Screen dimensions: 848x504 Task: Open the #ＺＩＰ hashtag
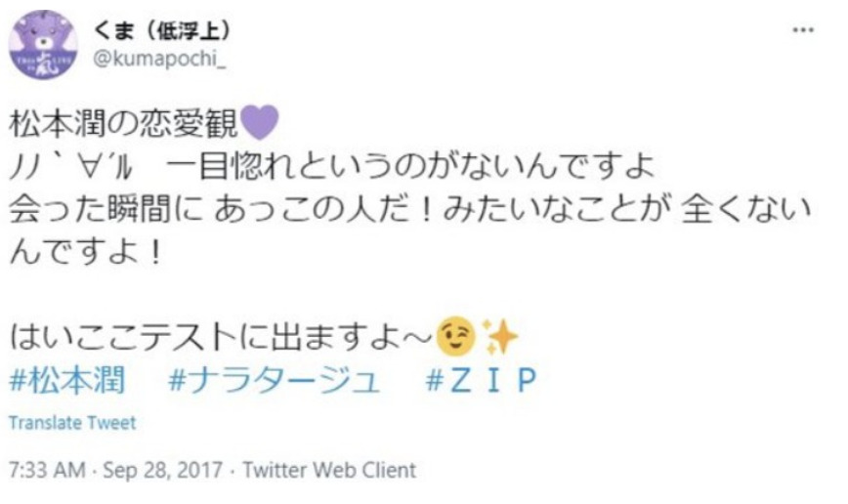pyautogui.click(x=481, y=380)
